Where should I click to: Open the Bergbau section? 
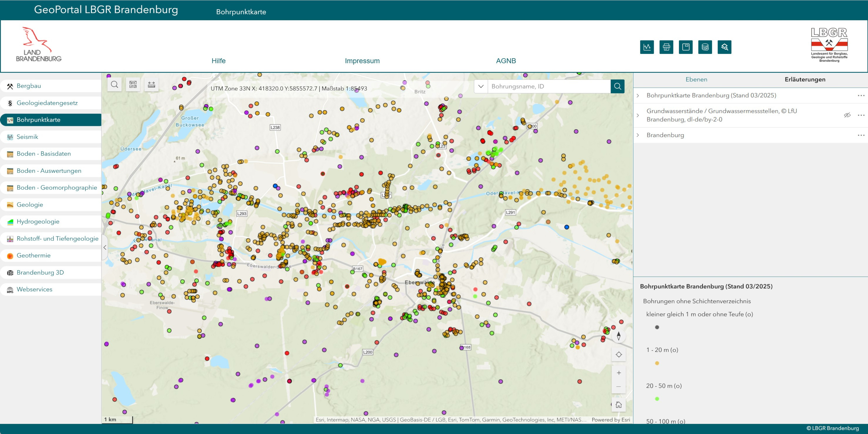point(51,86)
